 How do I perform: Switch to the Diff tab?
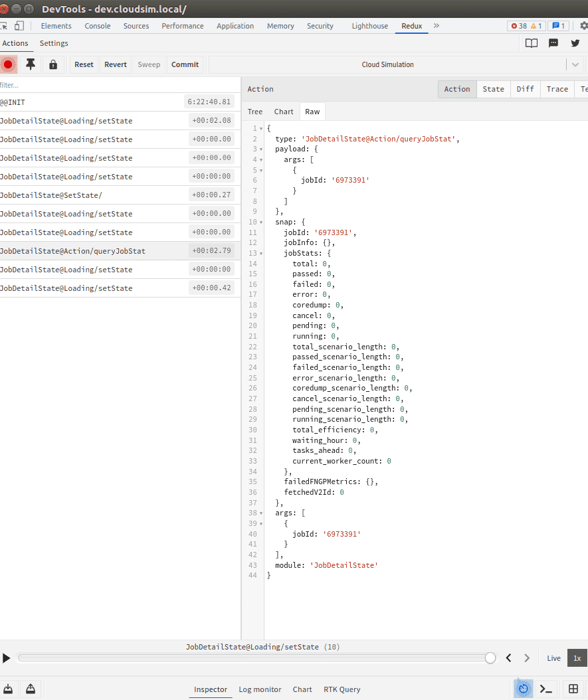point(525,89)
